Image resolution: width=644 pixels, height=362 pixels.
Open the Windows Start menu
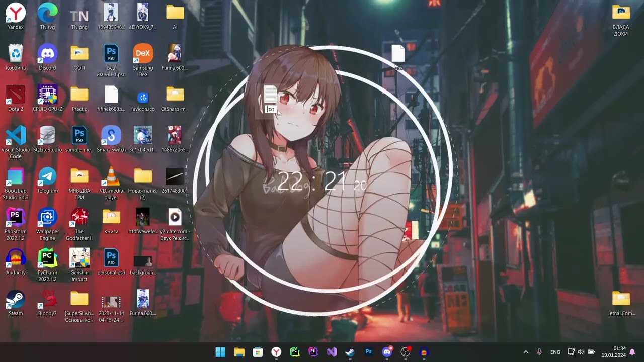[220, 352]
